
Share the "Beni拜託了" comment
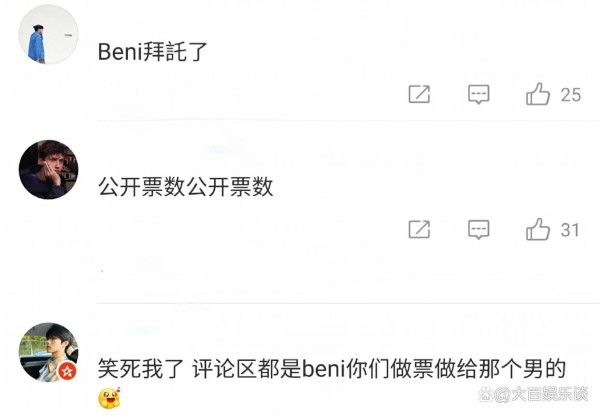click(419, 94)
